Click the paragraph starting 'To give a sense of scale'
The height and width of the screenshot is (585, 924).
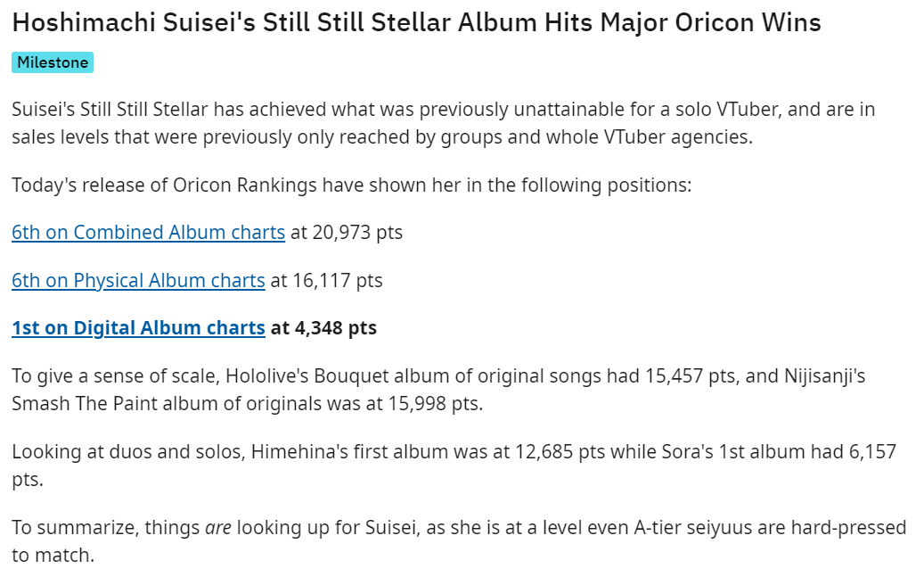click(438, 390)
